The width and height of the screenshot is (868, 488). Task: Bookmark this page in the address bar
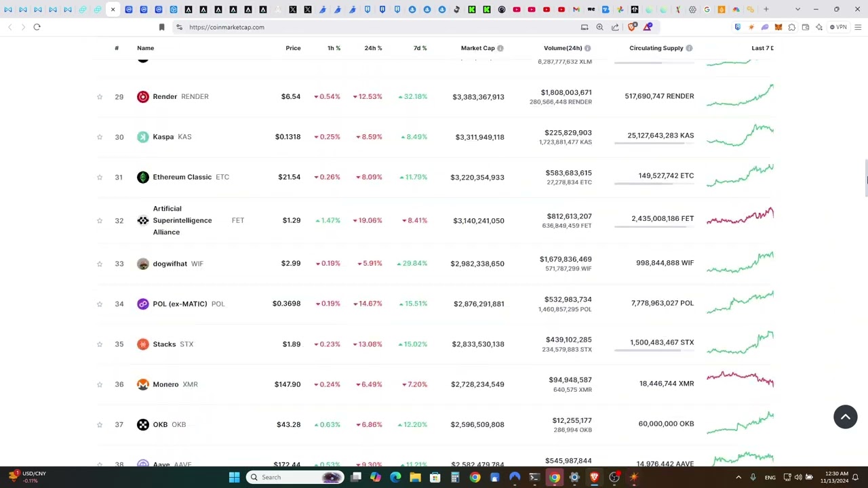tap(161, 27)
